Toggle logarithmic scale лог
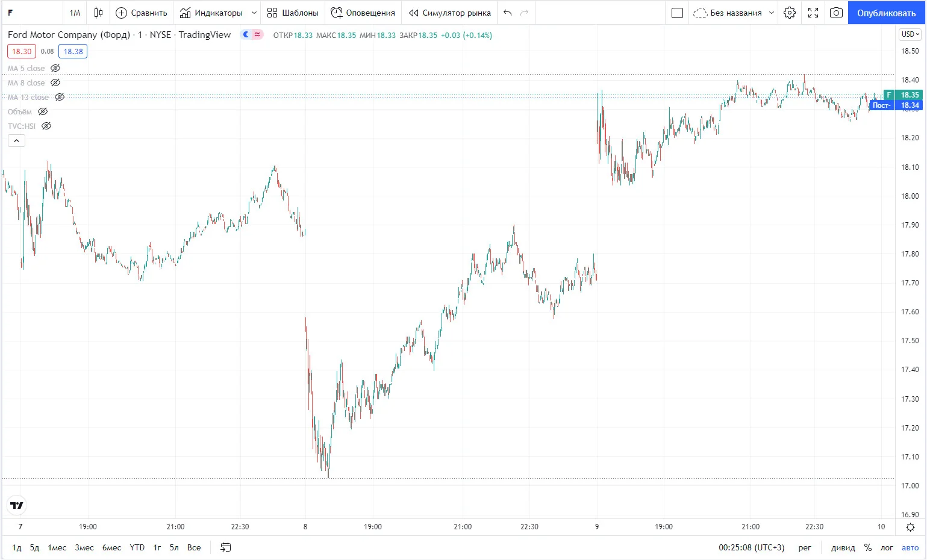 [887, 547]
